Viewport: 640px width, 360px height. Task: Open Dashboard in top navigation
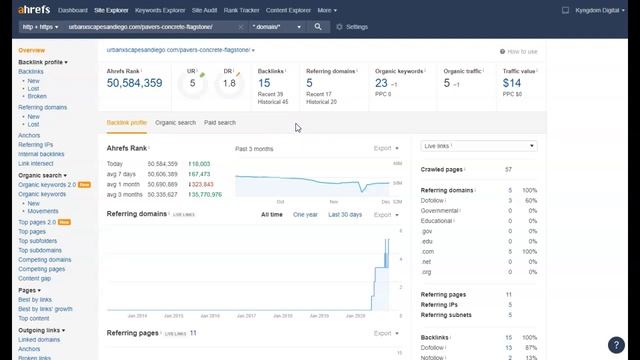point(73,10)
